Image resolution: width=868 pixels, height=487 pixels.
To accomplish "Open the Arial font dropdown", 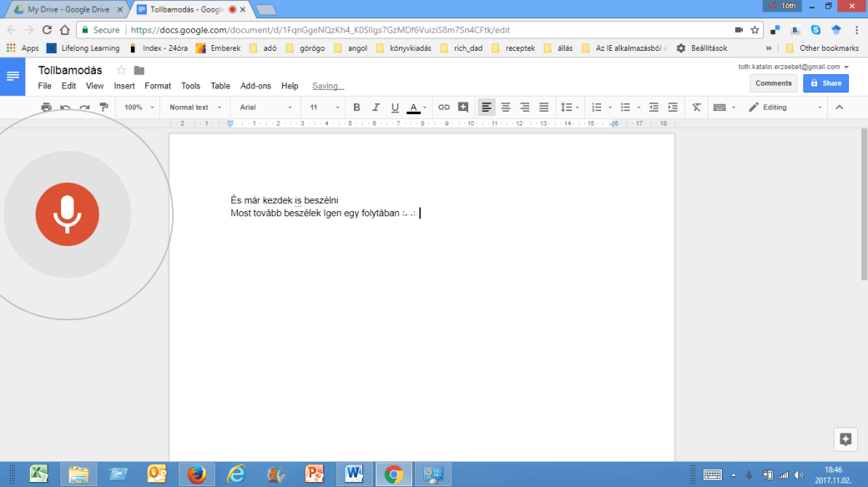I will click(265, 108).
